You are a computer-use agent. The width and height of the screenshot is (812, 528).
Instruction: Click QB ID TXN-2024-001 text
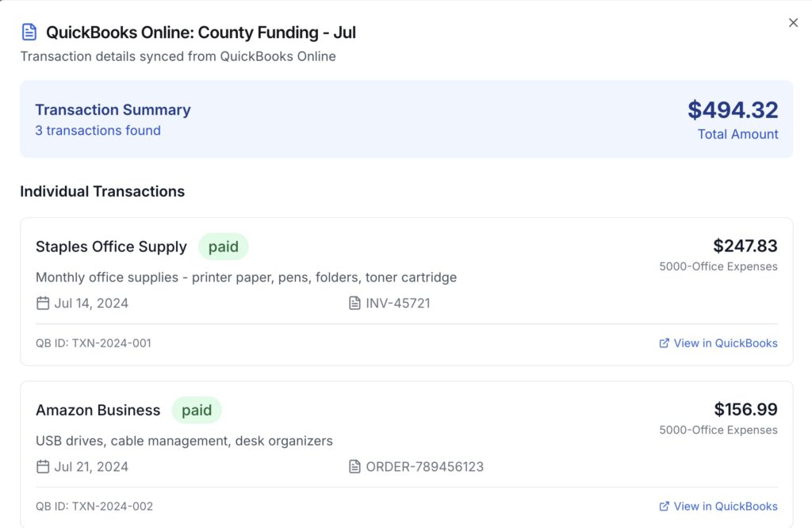(x=94, y=342)
